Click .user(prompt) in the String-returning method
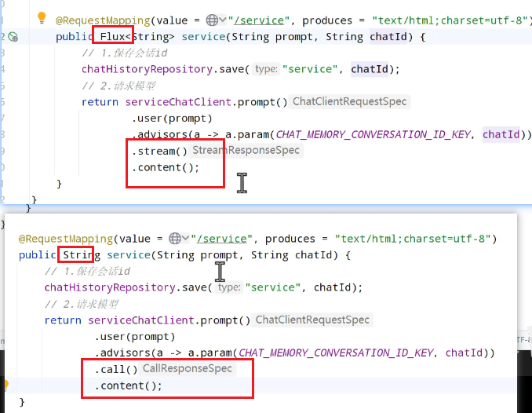Viewport: 532px width, 413px height. click(135, 337)
